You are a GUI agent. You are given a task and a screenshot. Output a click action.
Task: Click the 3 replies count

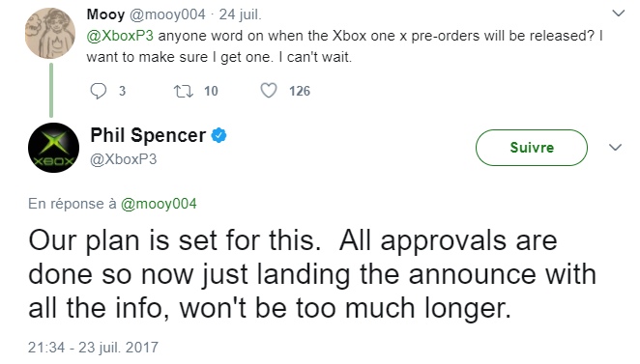click(122, 91)
